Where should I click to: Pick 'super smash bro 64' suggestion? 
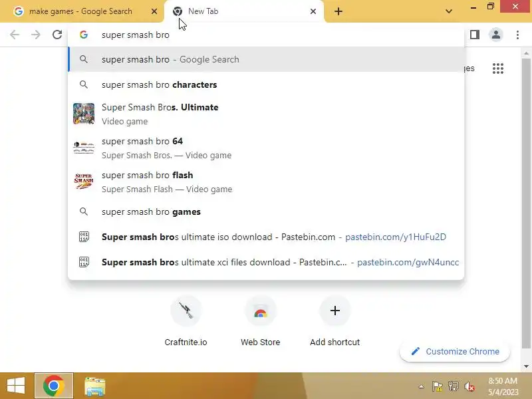pyautogui.click(x=266, y=148)
